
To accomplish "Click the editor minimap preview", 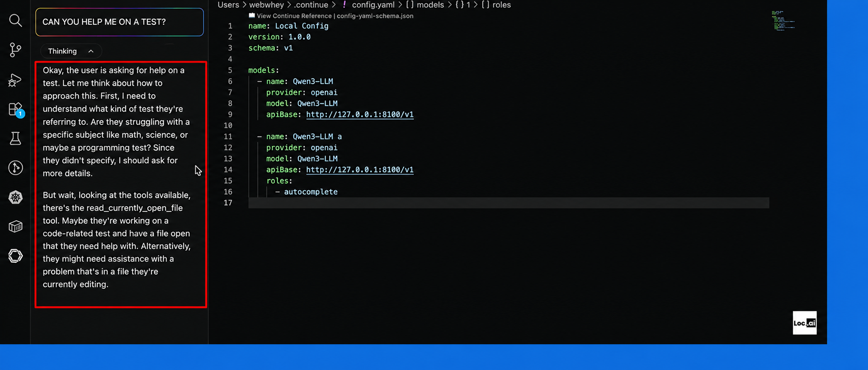I will pos(783,21).
